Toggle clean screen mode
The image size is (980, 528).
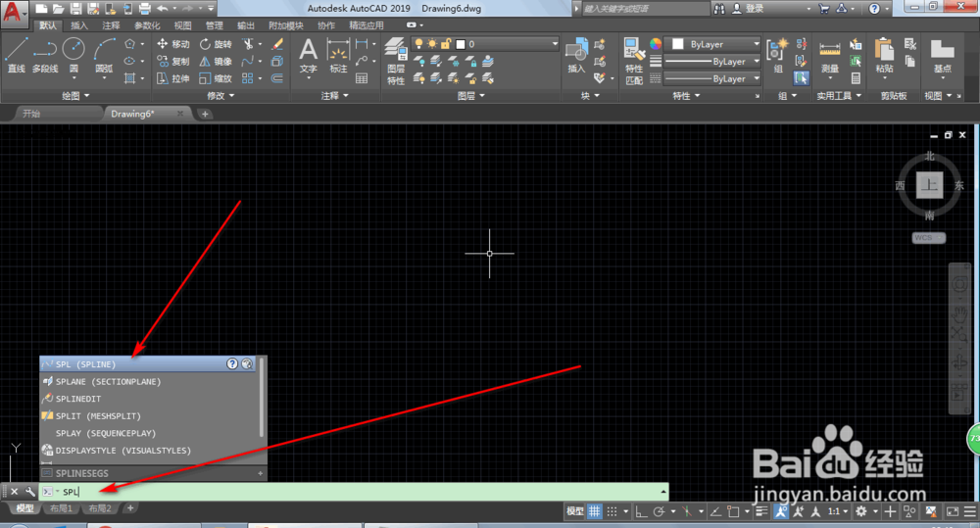(953, 511)
